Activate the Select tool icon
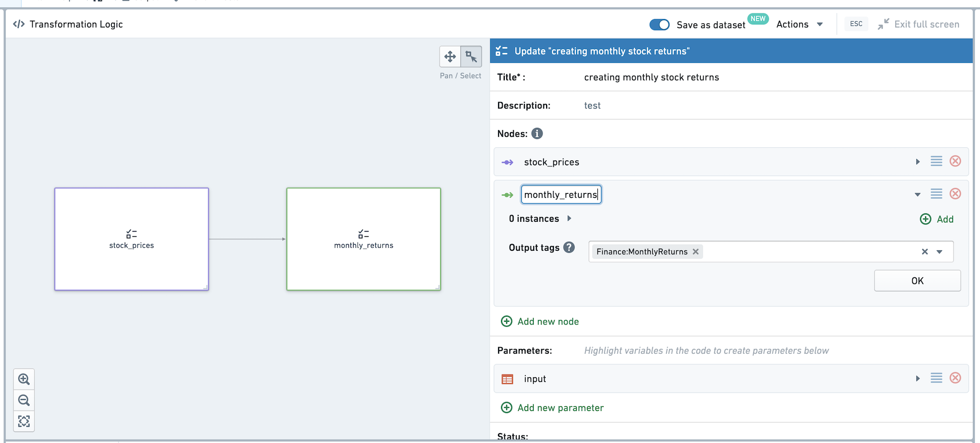 [471, 56]
